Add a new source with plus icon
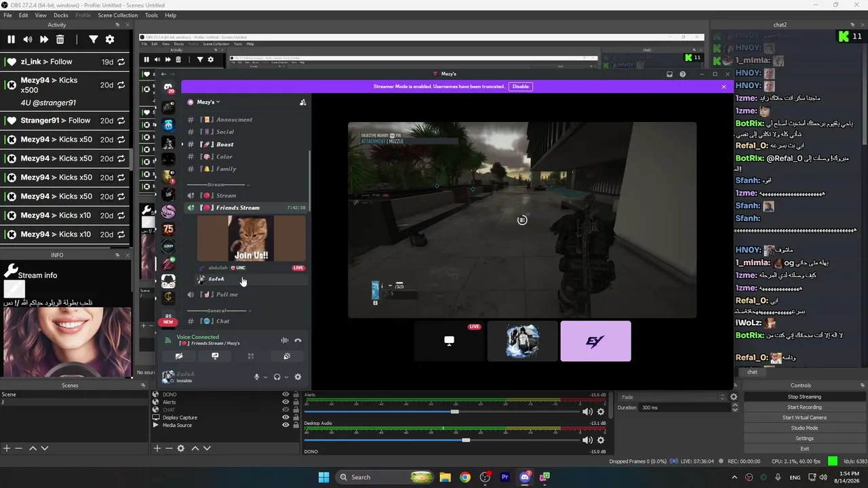Screen dimensions: 868x488 pyautogui.click(x=157, y=448)
